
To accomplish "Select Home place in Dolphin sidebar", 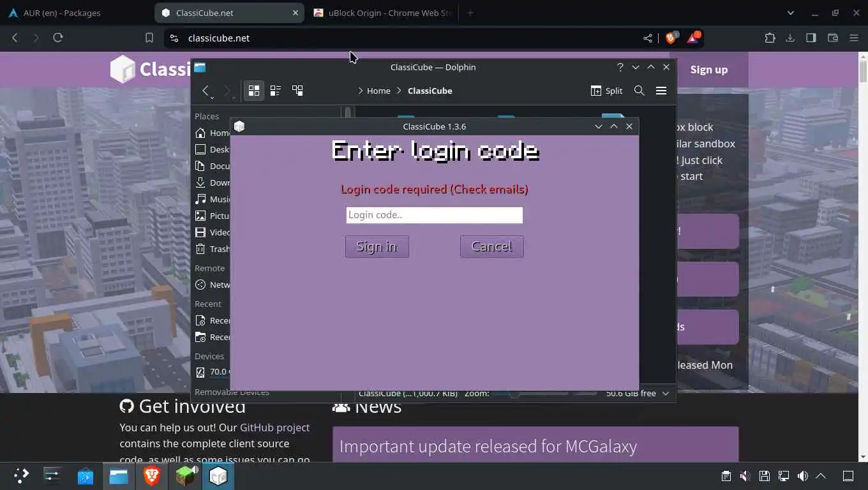I will (213, 133).
